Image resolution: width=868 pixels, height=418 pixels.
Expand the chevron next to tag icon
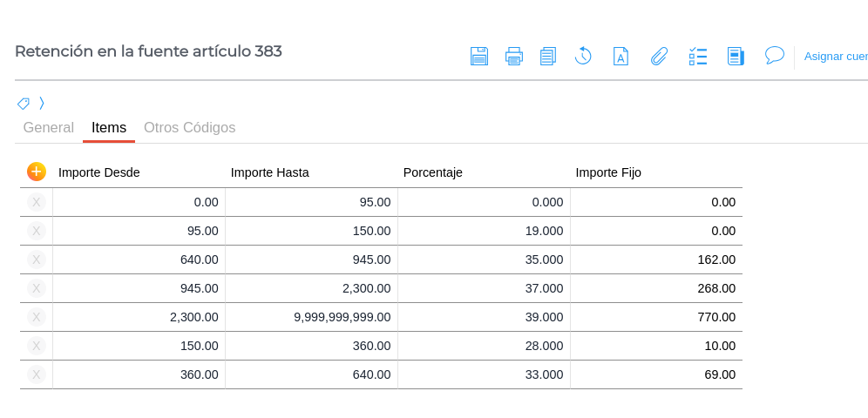(x=42, y=104)
